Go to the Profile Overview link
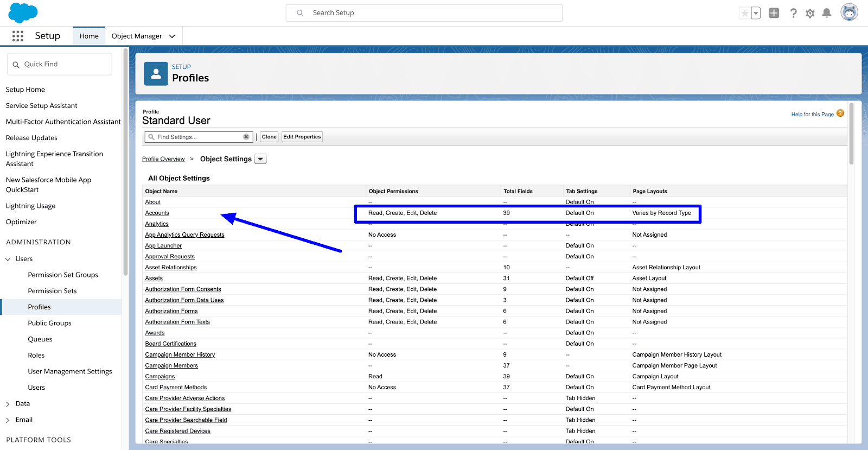This screenshot has width=868, height=450. click(x=163, y=159)
